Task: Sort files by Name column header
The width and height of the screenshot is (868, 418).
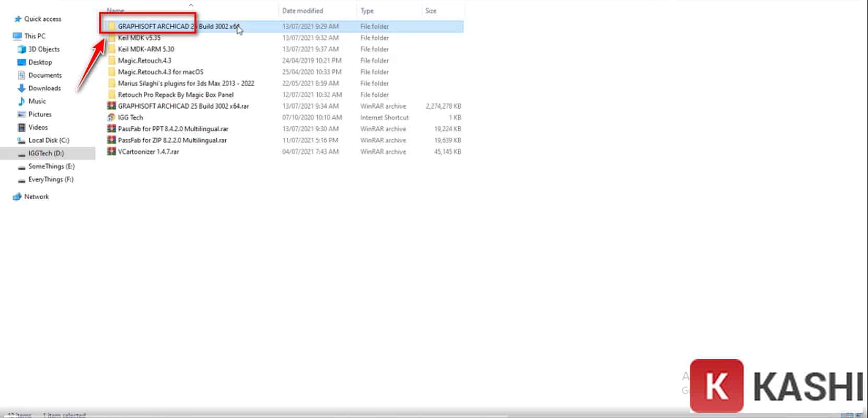Action: click(115, 10)
